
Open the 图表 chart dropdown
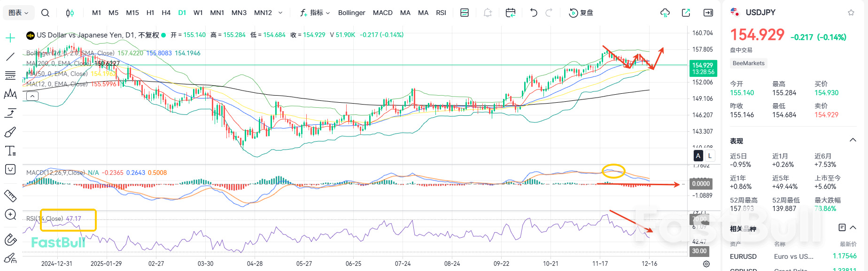point(18,13)
